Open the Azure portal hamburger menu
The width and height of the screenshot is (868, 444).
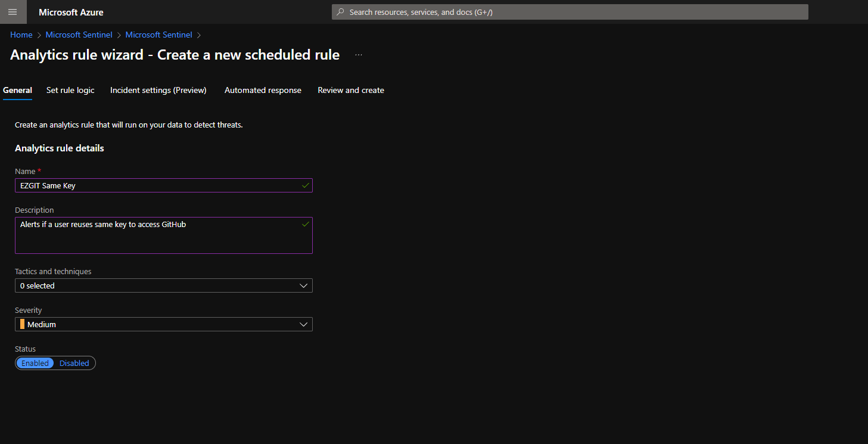click(13, 12)
